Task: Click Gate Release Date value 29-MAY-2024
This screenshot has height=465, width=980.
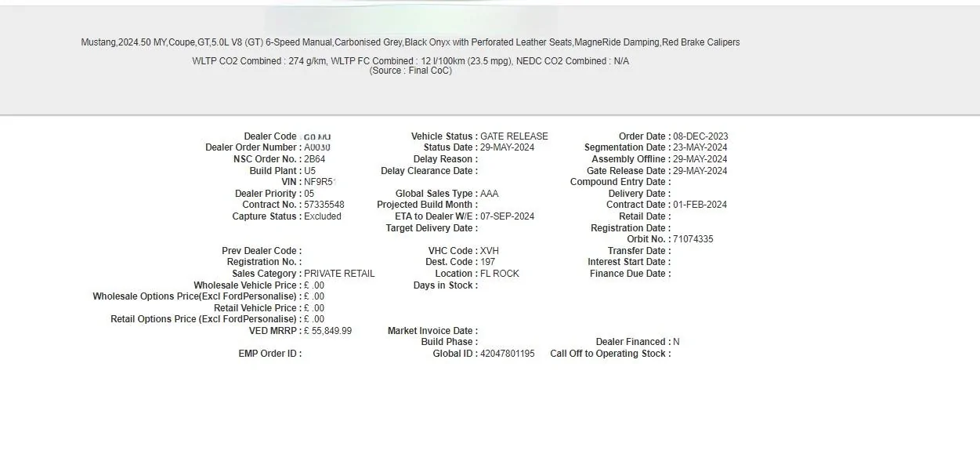Action: coord(700,171)
